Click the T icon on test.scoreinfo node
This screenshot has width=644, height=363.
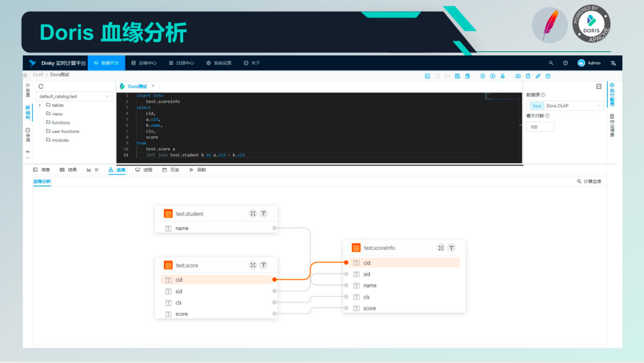pyautogui.click(x=451, y=247)
